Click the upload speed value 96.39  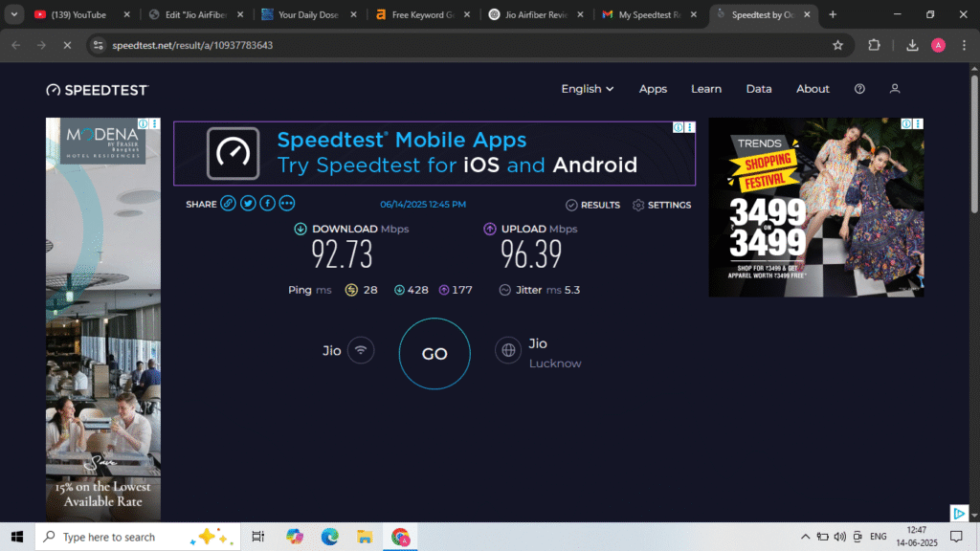pyautogui.click(x=531, y=254)
